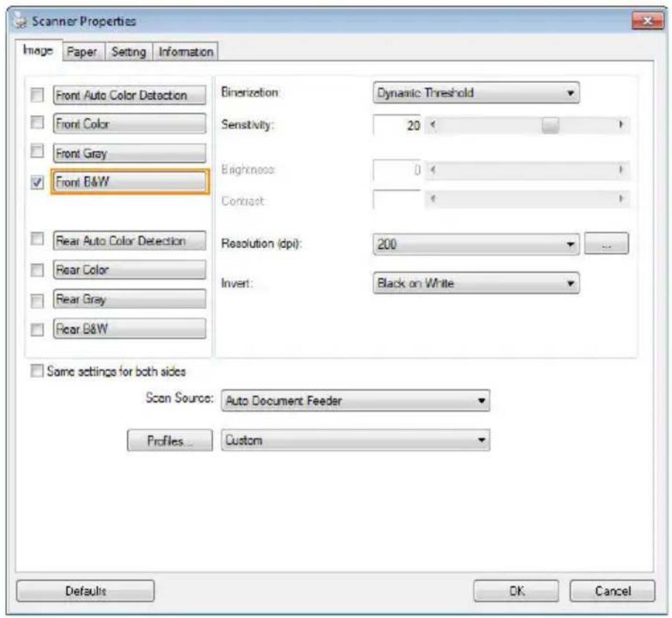Click the ellipsis button beside Resolution

coord(606,243)
